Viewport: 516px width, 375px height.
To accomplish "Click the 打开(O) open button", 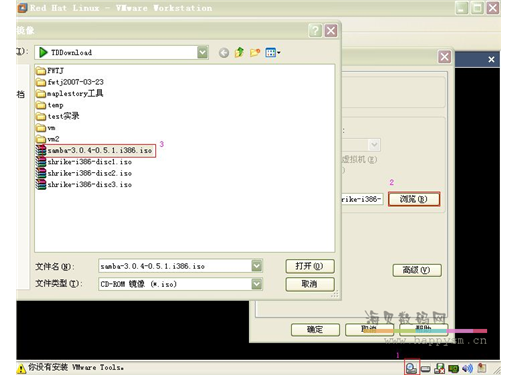I will tap(310, 266).
